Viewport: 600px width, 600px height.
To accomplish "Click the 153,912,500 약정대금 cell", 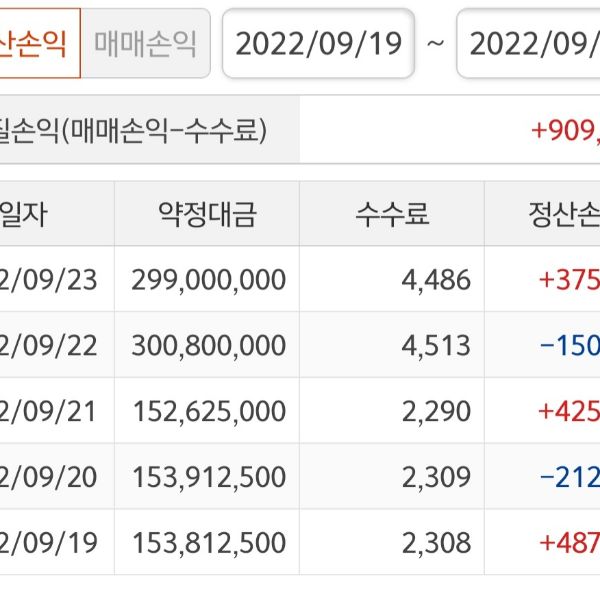I will (208, 477).
